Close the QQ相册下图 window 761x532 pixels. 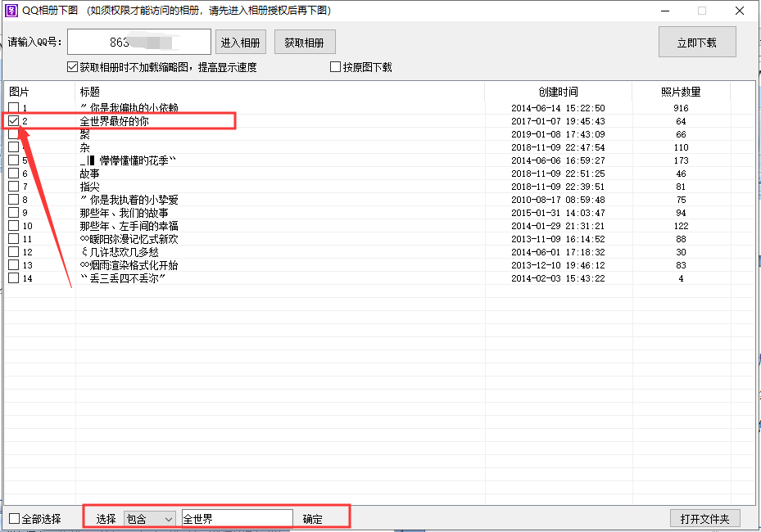740,11
